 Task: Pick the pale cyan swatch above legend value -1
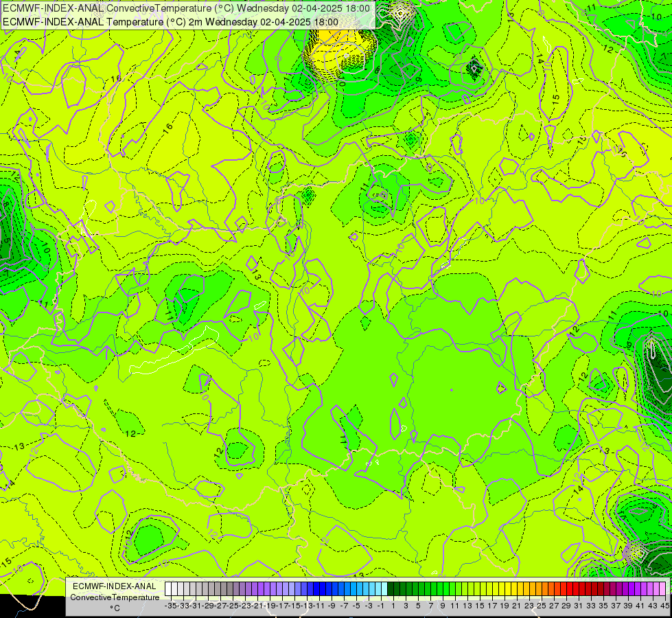point(384,589)
